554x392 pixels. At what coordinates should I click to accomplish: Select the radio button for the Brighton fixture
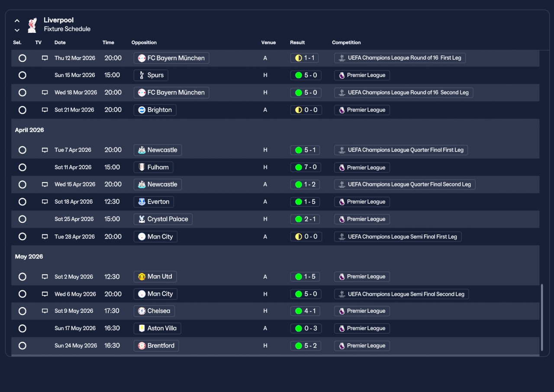(x=23, y=110)
